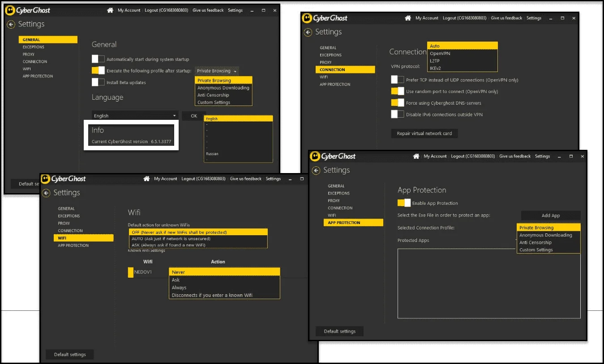Toggle Use random port to connect
Screen dimensions: 604x364
point(398,91)
